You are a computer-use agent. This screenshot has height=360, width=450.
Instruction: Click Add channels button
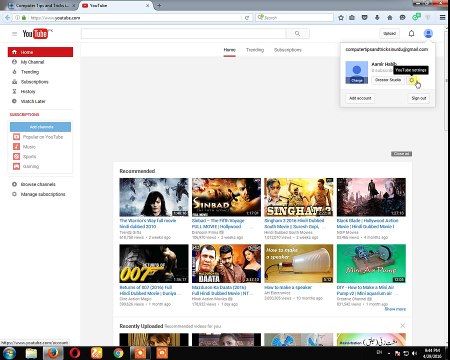pyautogui.click(x=40, y=127)
